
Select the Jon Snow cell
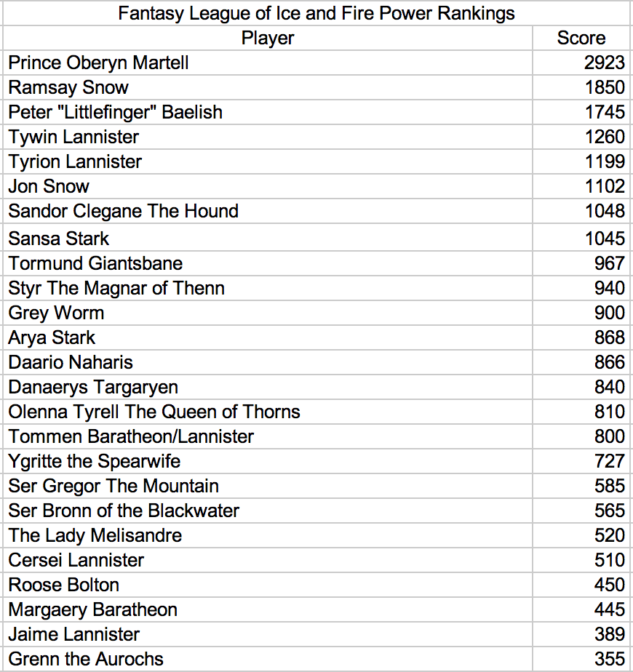coord(268,186)
